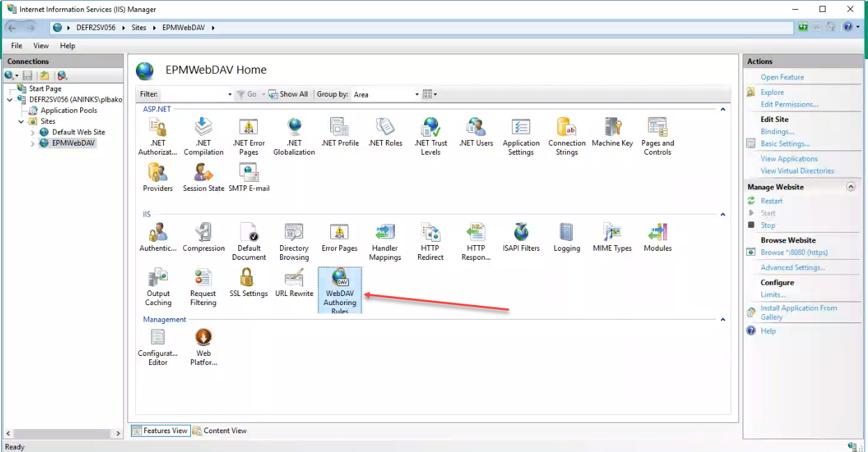Expand the EPMWebDAV site tree node
The width and height of the screenshot is (868, 452).
[33, 143]
